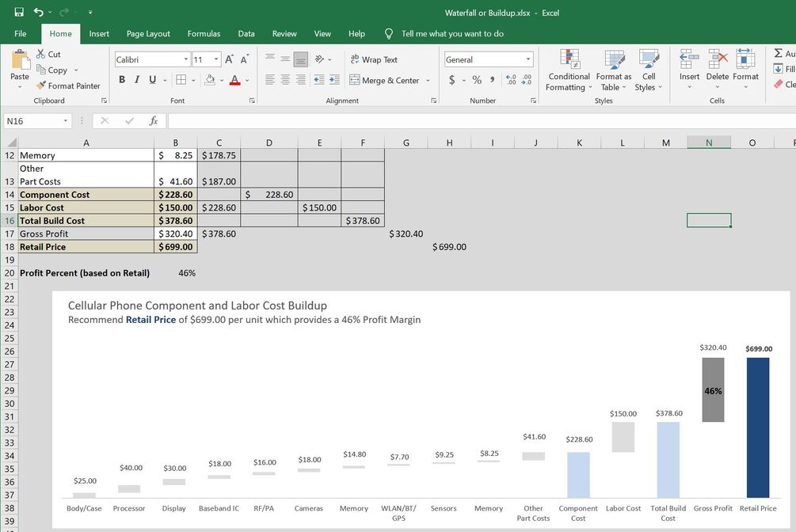796x532 pixels.
Task: Expand the Number dialog launcher
Action: 533,101
